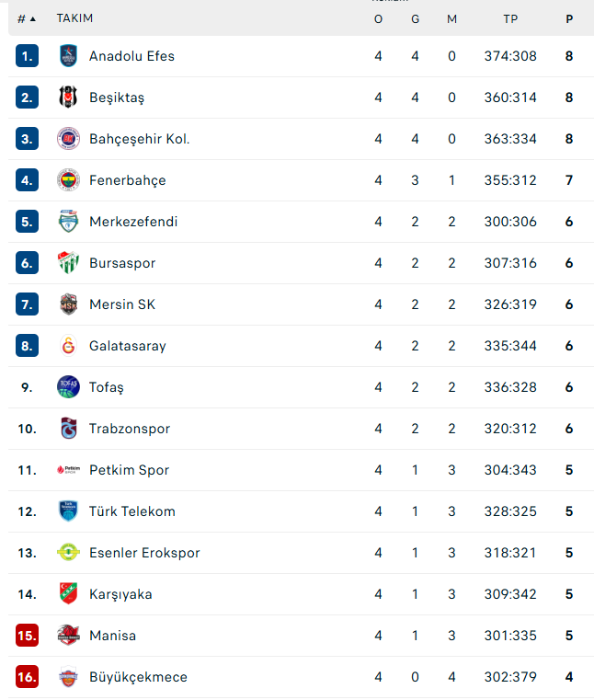Click the TAKIM column header
Screen dimensions: 594x700
pyautogui.click(x=74, y=18)
